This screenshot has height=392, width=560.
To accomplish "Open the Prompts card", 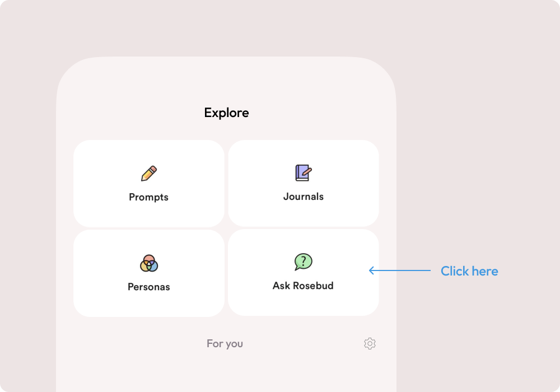I will click(x=149, y=184).
